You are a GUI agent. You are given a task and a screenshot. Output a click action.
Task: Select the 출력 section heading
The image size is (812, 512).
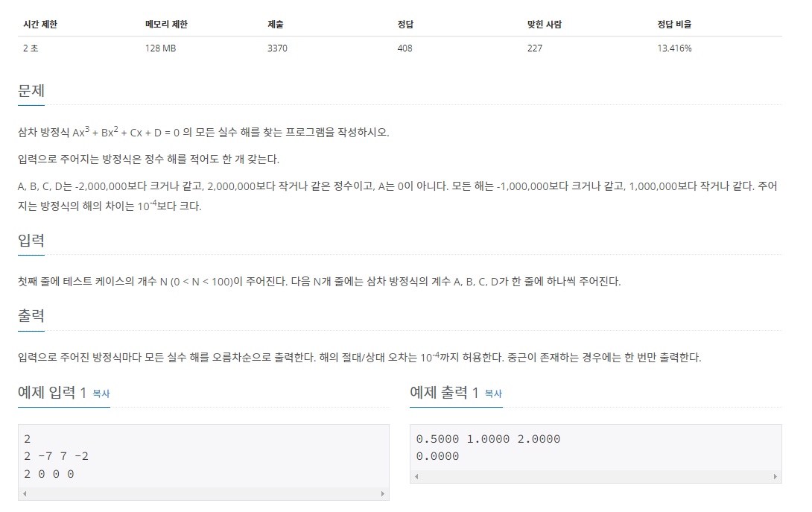coord(31,316)
